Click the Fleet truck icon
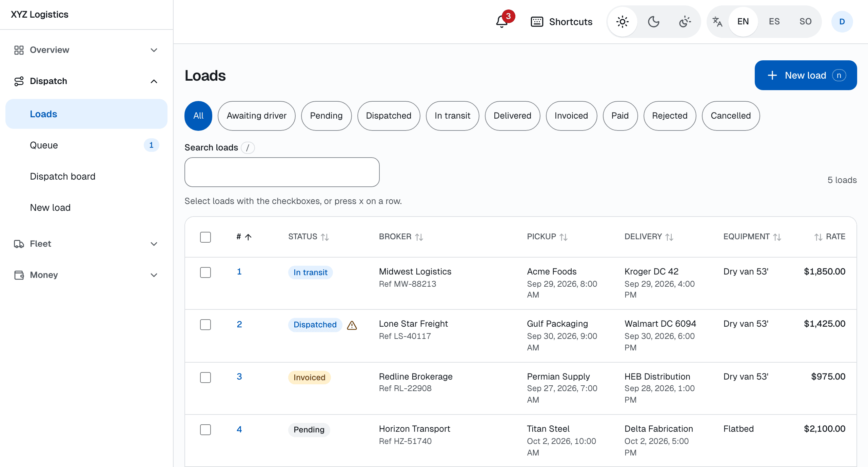This screenshot has width=868, height=467. point(19,244)
